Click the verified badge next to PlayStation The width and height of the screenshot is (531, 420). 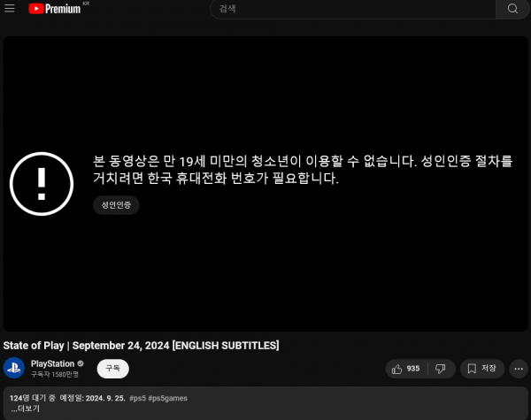tap(81, 363)
